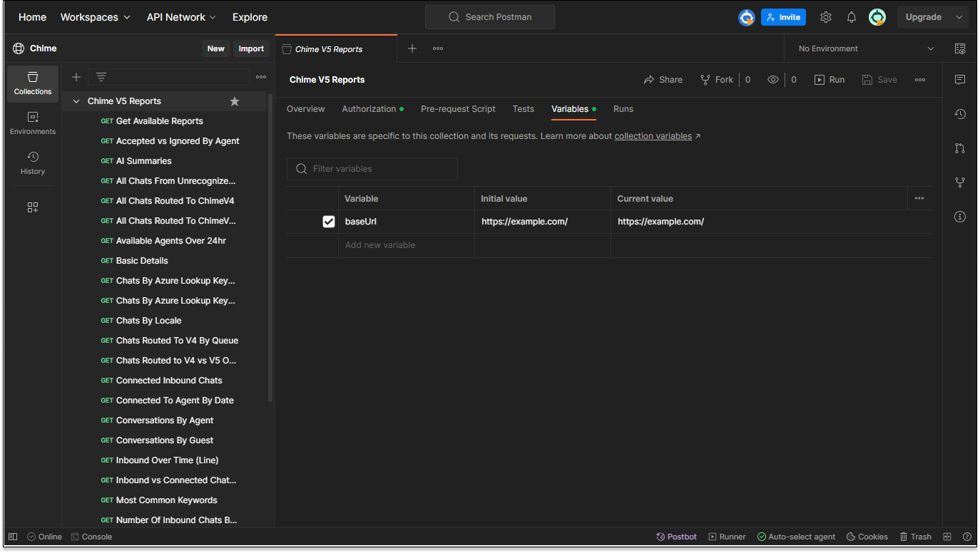
Task: Click the Filter variables field
Action: 372,169
